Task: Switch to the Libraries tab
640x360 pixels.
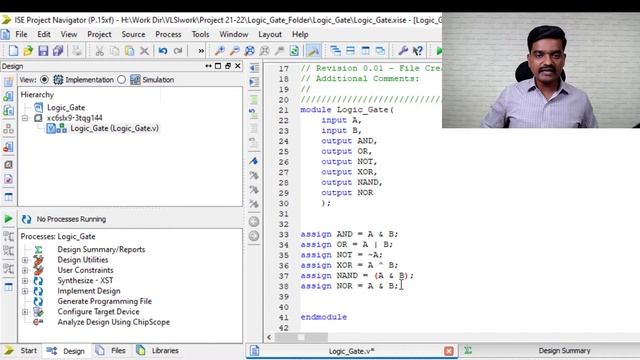Action: click(x=158, y=351)
